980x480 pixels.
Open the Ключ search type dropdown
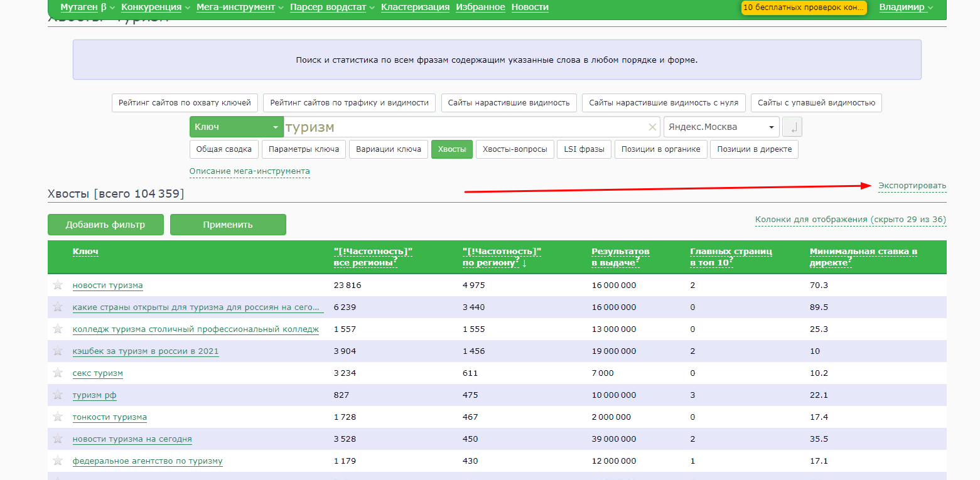(237, 127)
